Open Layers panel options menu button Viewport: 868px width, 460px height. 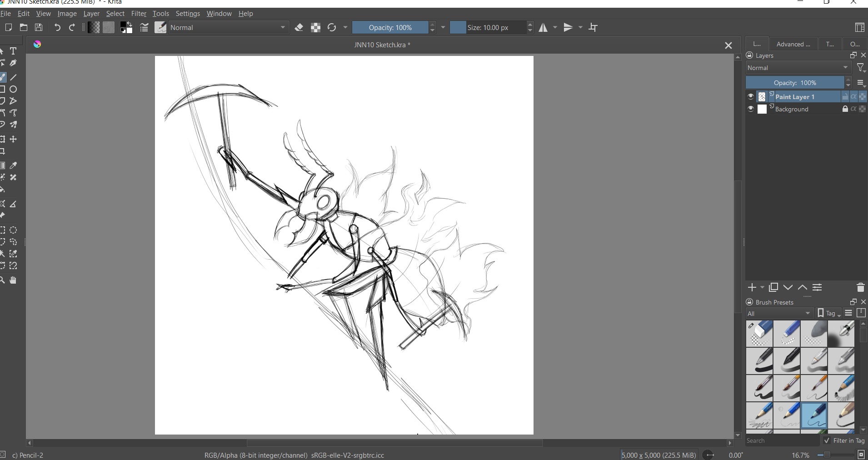point(861,83)
